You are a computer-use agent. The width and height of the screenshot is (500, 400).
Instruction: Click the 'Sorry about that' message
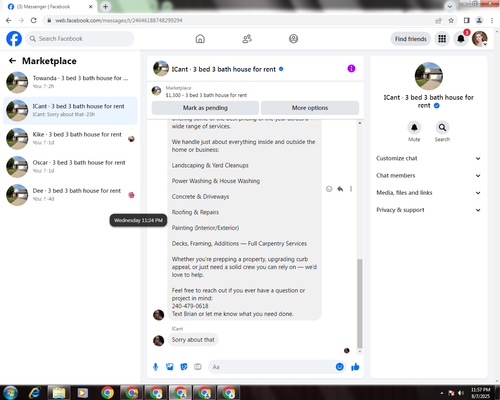(193, 340)
